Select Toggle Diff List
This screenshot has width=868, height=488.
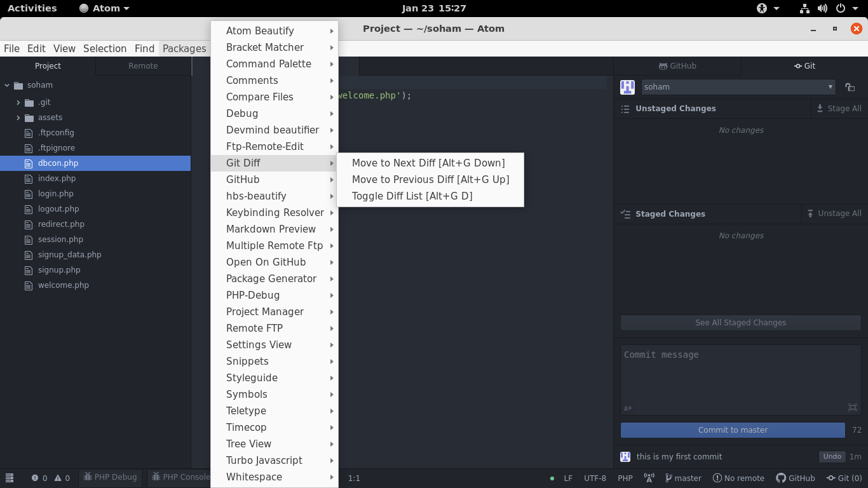pyautogui.click(x=430, y=196)
